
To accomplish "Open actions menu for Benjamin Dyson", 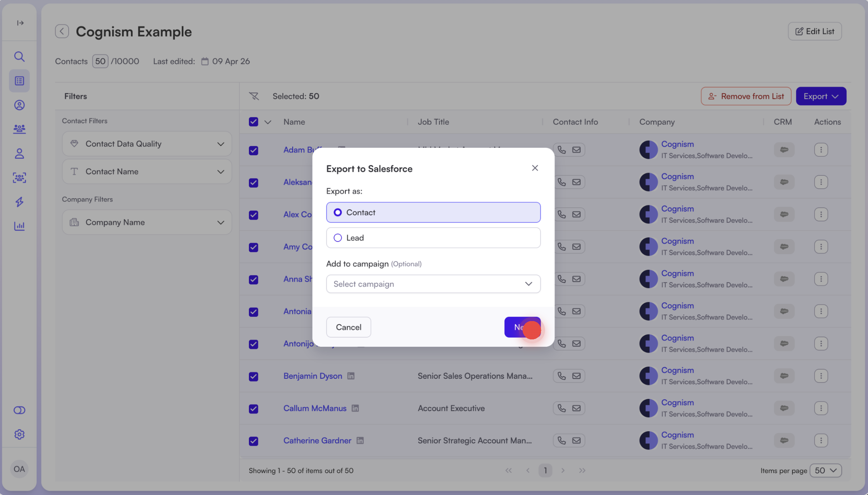I will 821,376.
